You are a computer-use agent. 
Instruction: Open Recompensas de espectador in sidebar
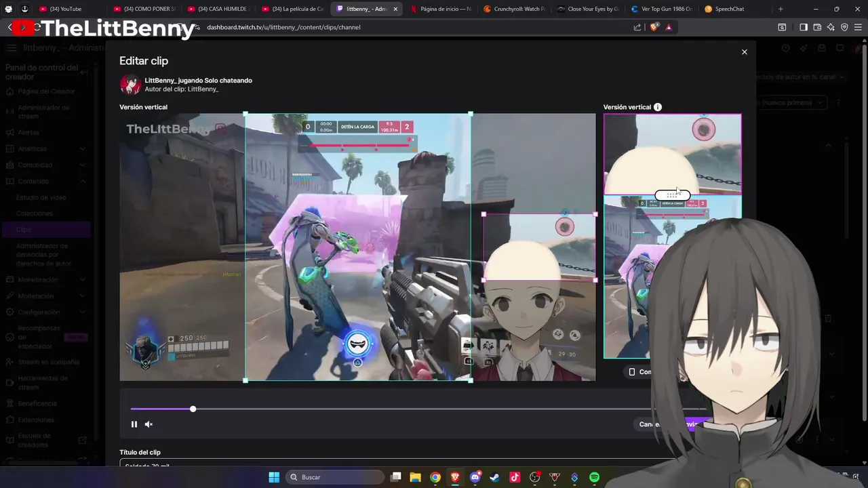46,337
